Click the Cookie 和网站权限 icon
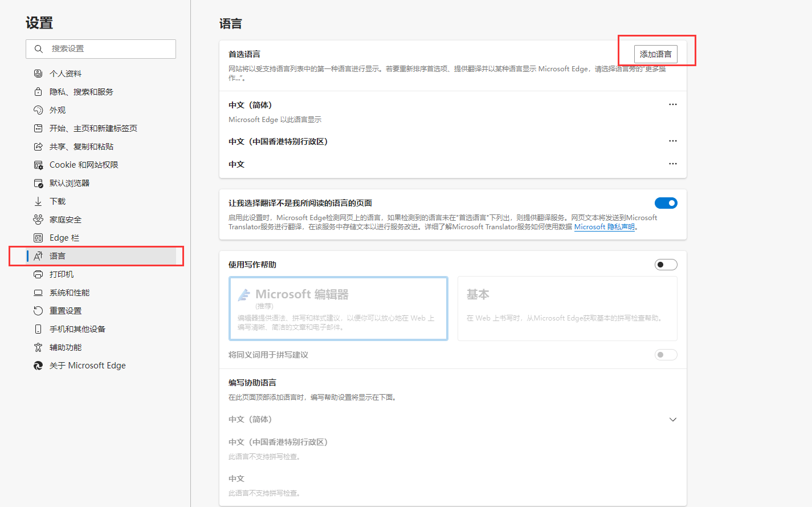812x507 pixels. tap(38, 165)
